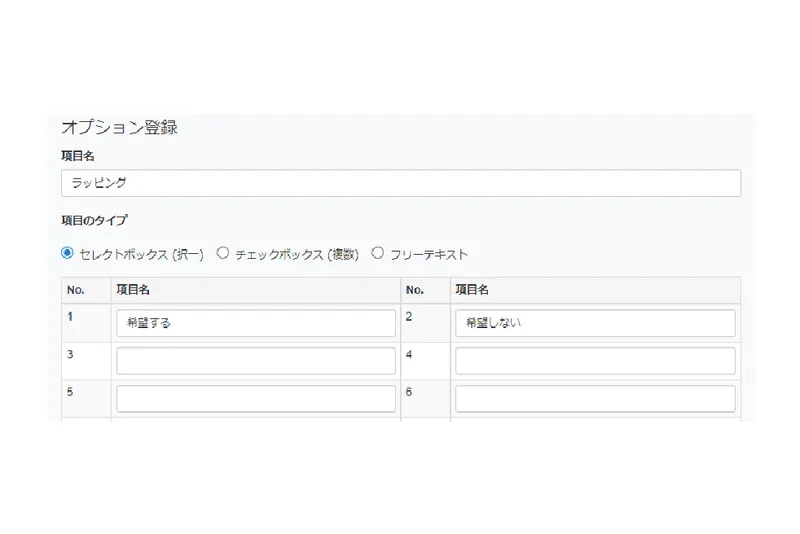Viewport: 800px width, 534px height.
Task: Click row number 5 cell
Action: coord(86,399)
